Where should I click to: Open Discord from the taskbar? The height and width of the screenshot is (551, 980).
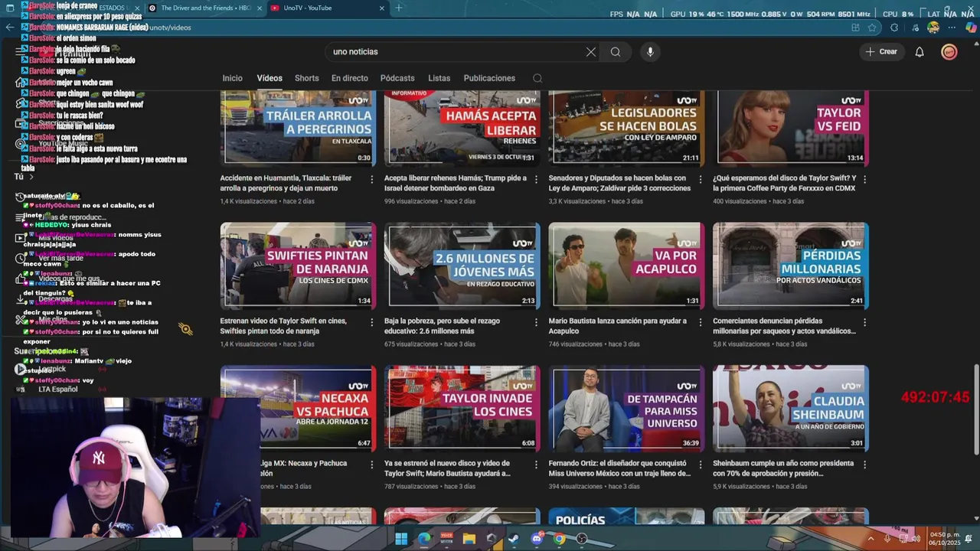click(536, 539)
